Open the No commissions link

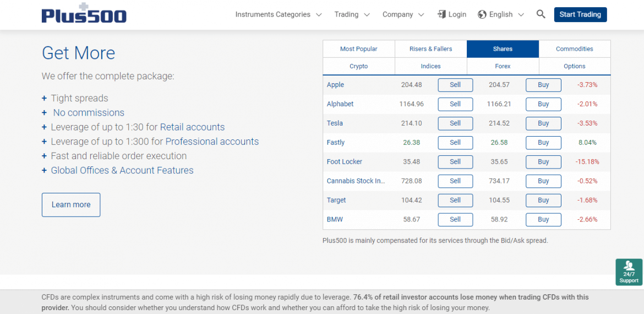(88, 112)
